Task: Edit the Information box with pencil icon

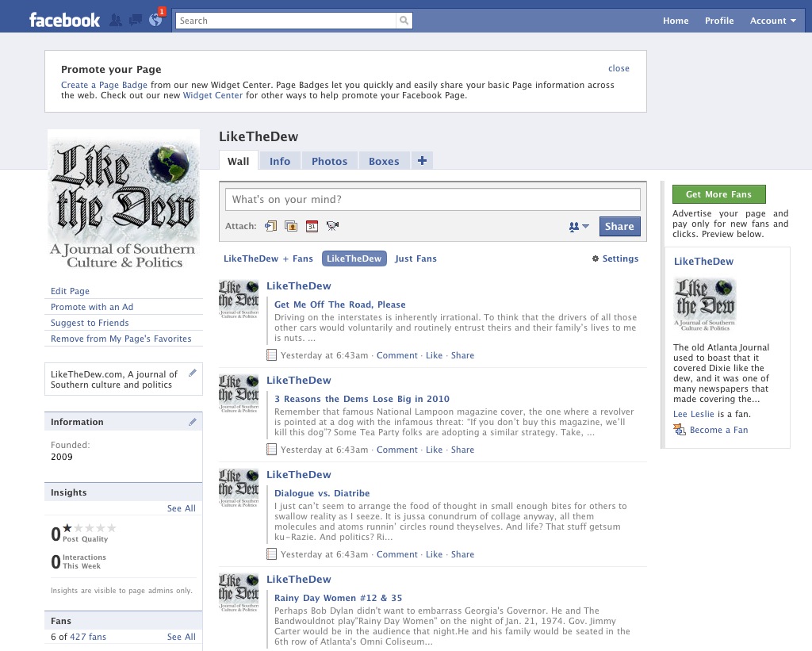Action: [x=193, y=422]
